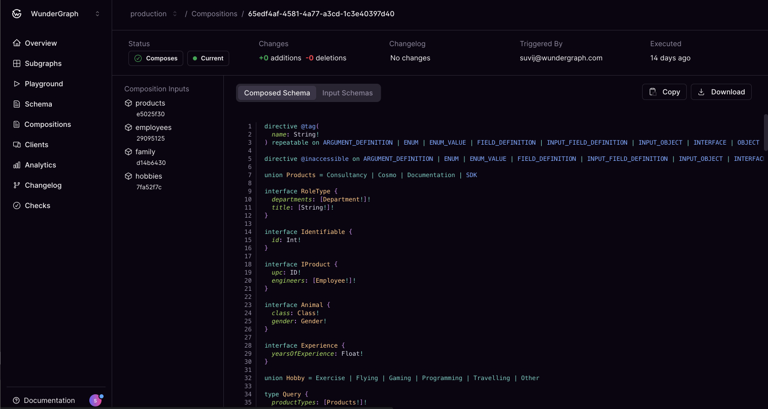Click the 7fa52f7c version hash
This screenshot has width=768, height=409.
click(x=149, y=187)
